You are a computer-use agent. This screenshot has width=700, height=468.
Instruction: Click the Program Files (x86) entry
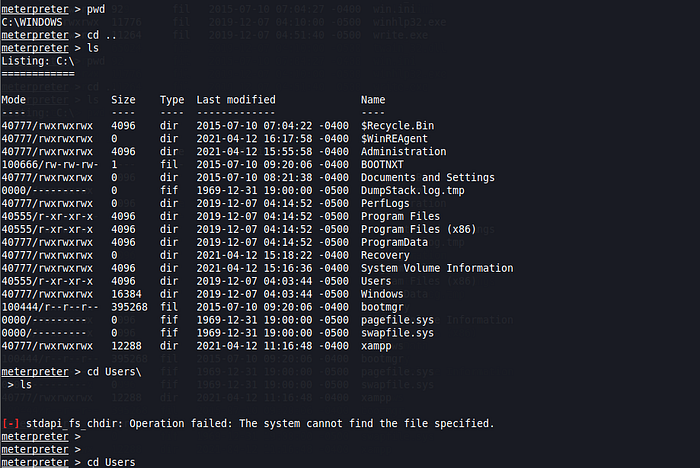(x=418, y=230)
